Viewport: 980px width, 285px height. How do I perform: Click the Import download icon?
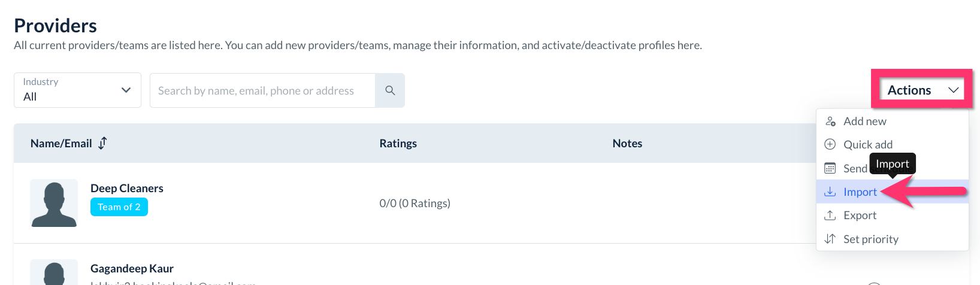830,192
